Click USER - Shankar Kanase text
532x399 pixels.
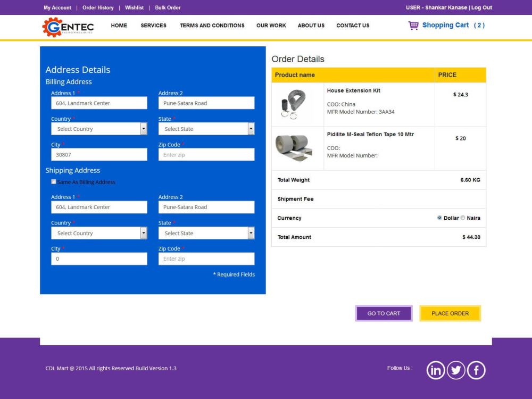coord(436,7)
